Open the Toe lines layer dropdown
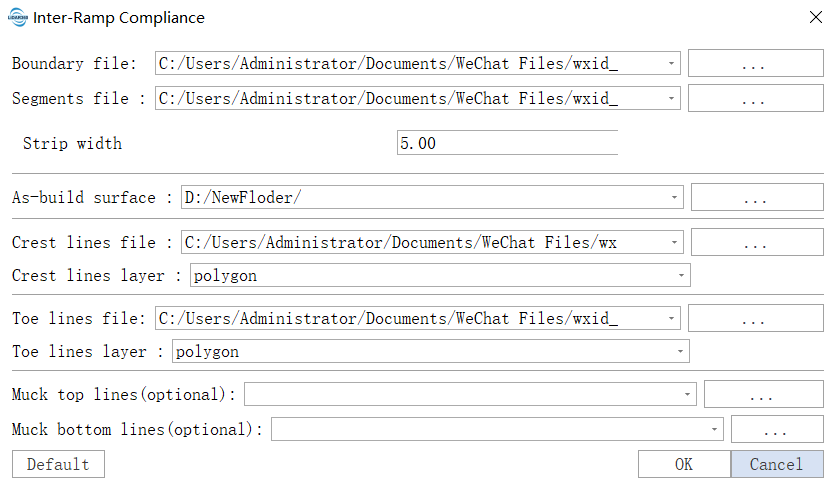 681,352
